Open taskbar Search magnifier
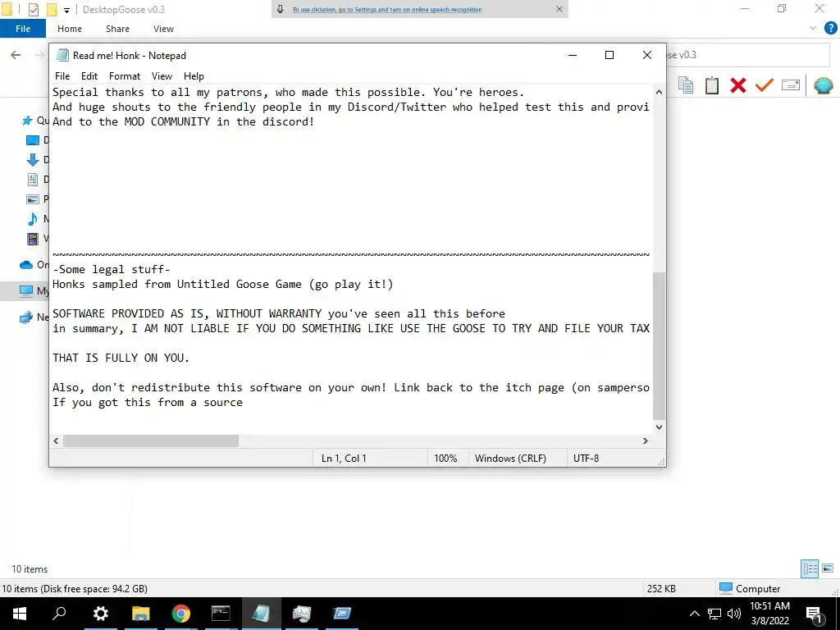 59,614
